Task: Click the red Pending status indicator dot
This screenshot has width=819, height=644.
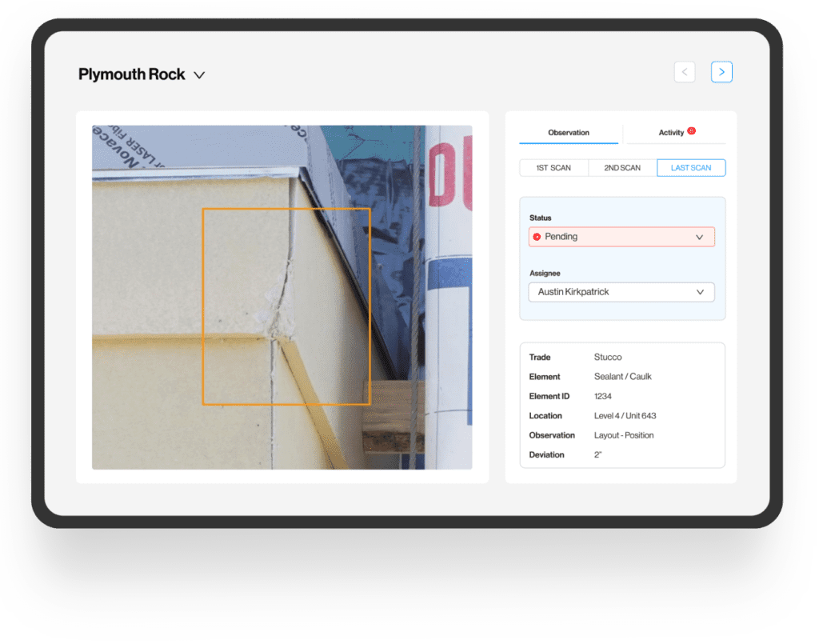Action: point(537,236)
